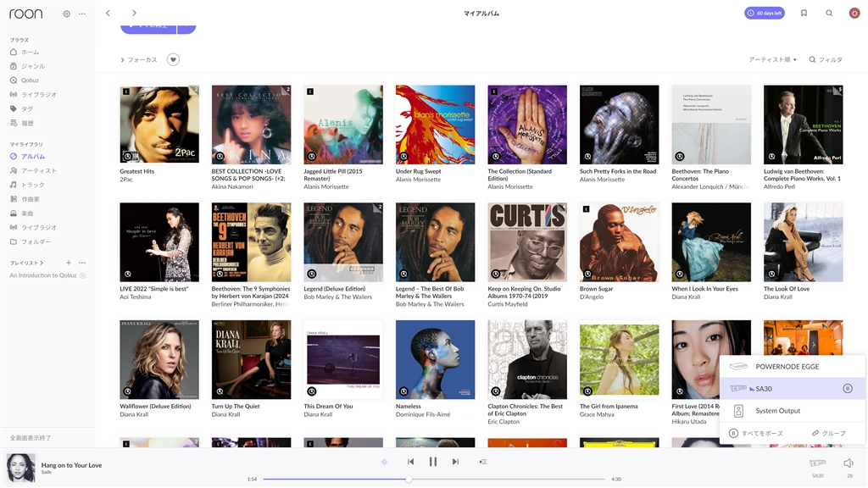868x488 pixels.
Task: Open the dropdown arrow beside the play button
Action: point(186,26)
